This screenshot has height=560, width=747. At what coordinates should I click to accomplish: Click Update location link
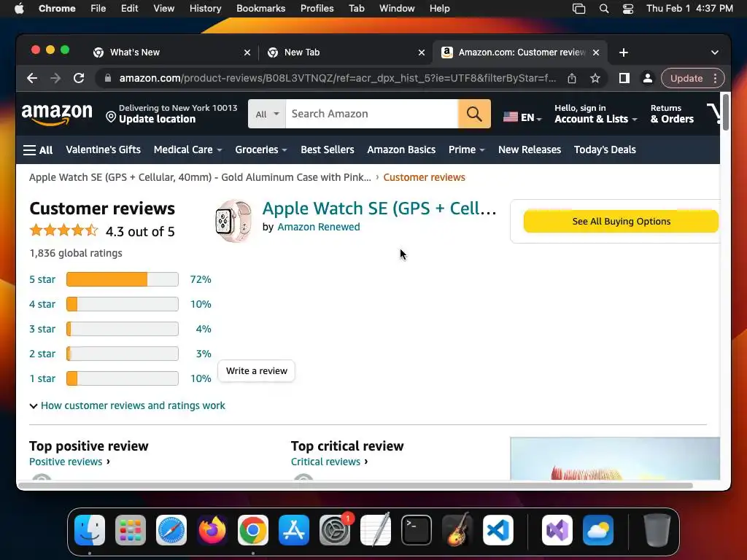pos(157,119)
